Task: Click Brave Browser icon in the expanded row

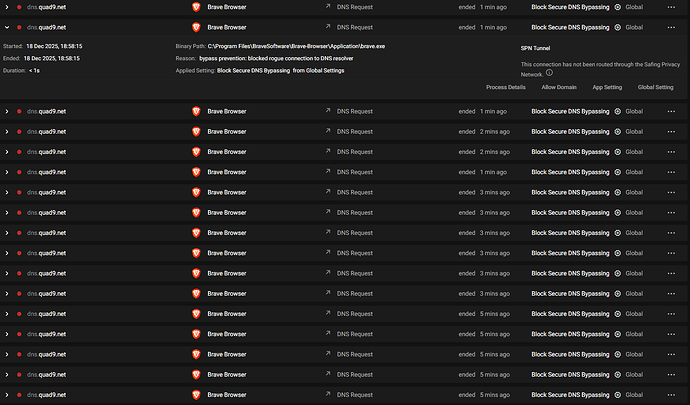Action: tap(196, 26)
